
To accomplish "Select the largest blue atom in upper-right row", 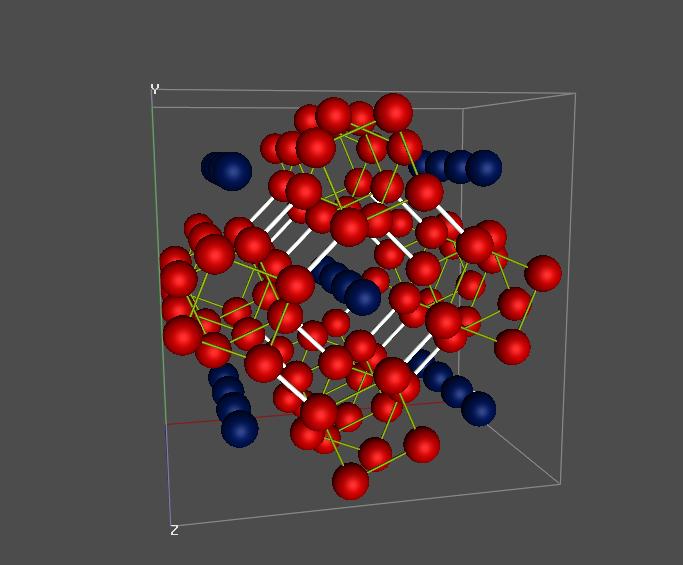I will click(484, 168).
